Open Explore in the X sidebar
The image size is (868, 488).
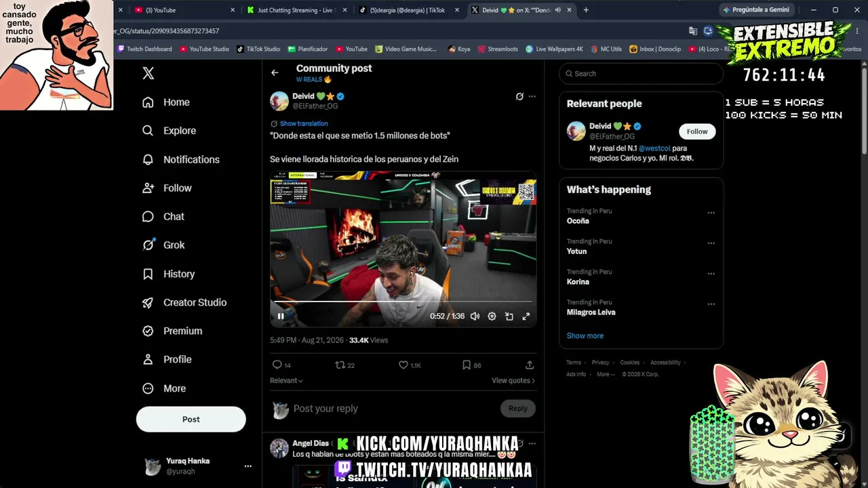(169, 131)
